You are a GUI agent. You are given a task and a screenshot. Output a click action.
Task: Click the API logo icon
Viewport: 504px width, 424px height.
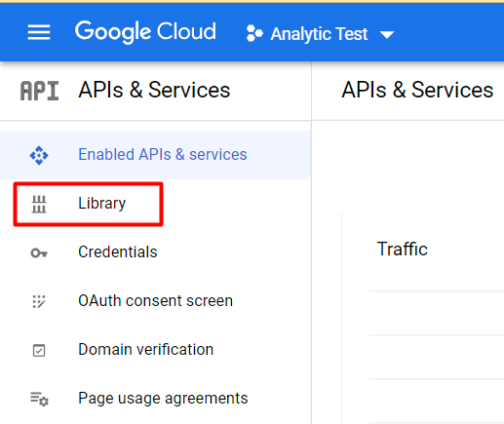pyautogui.click(x=39, y=91)
